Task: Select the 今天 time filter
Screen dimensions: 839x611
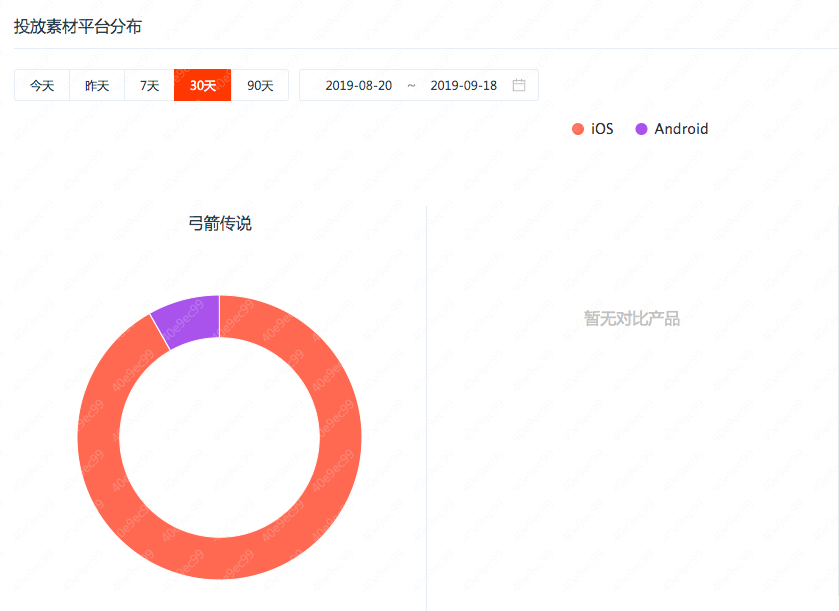Action: point(41,85)
